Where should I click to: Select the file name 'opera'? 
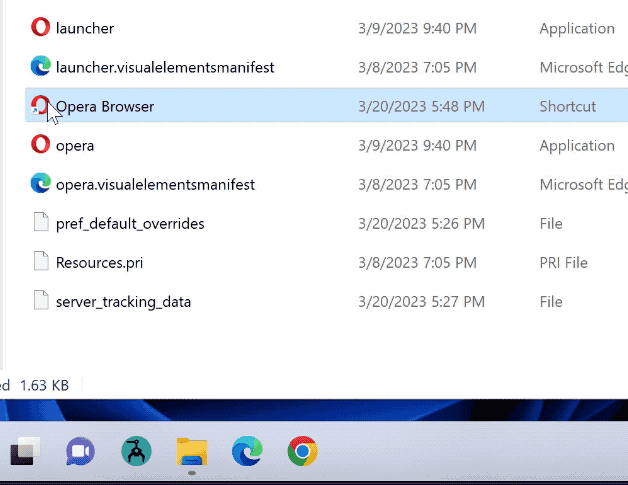tap(75, 146)
